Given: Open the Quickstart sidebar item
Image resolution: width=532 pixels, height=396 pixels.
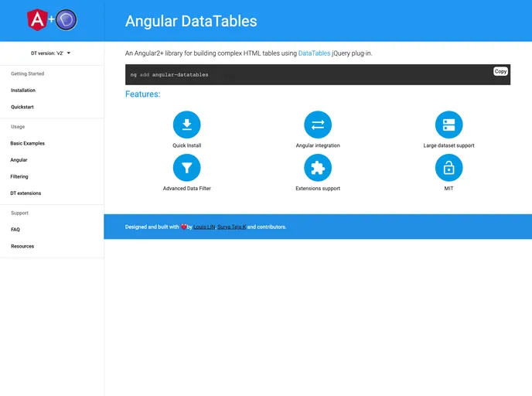Looking at the screenshot, I should point(22,107).
